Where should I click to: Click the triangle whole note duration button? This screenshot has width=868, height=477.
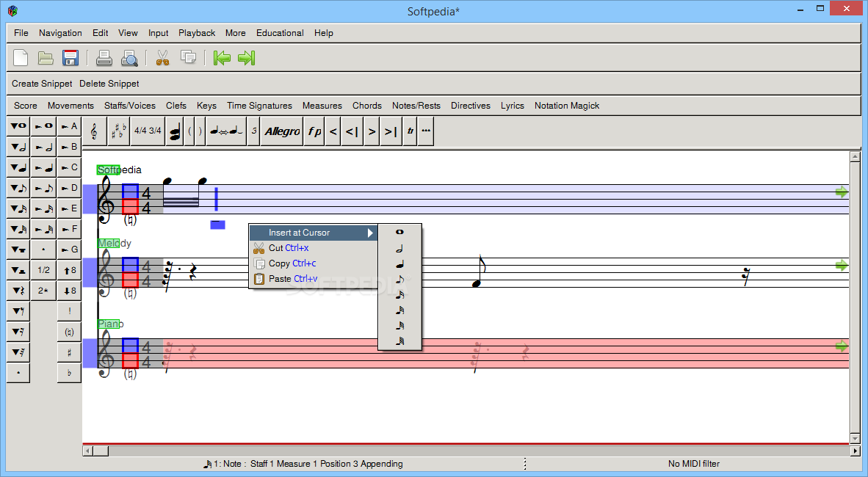coord(18,126)
